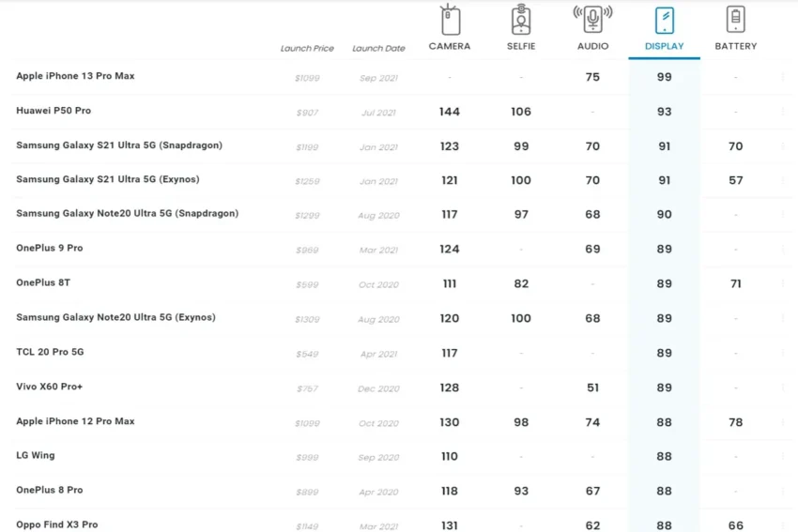798x532 pixels.
Task: Expand options for iPhone 12 Pro Max row
Action: pyautogui.click(x=783, y=423)
